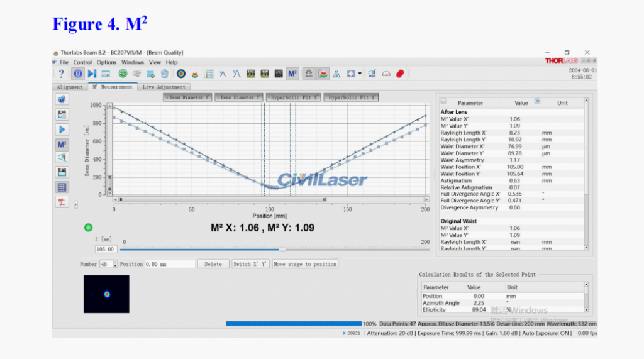
Task: Pause the measurement with the pause icon
Action: 77,74
